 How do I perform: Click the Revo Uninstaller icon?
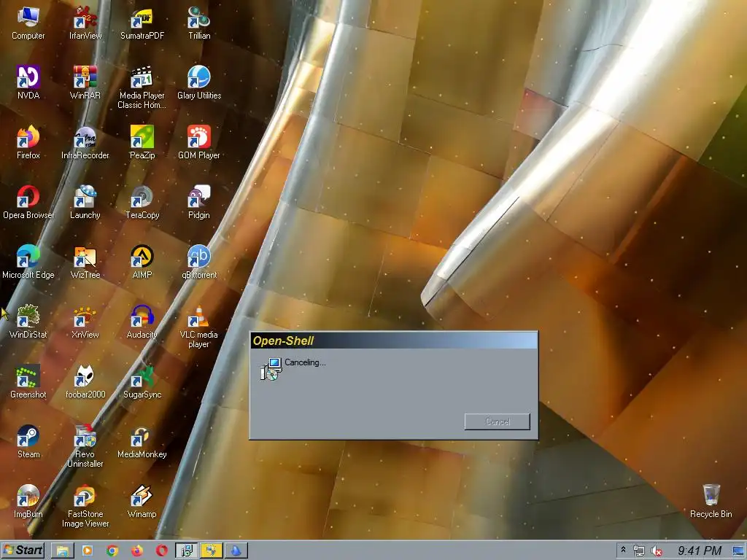[x=85, y=447]
